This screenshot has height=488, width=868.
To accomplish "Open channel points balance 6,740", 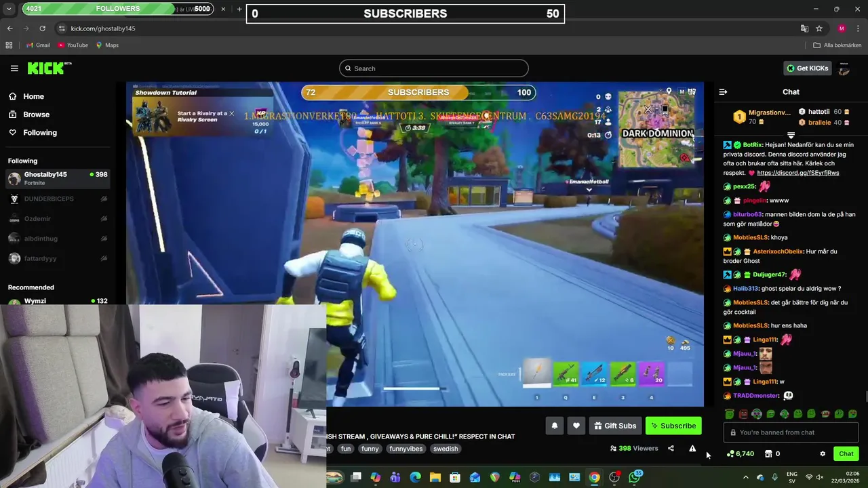I will pyautogui.click(x=740, y=454).
